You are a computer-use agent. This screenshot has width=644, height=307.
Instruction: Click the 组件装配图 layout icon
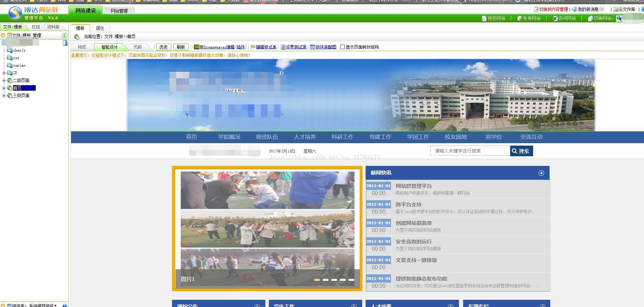(312, 47)
